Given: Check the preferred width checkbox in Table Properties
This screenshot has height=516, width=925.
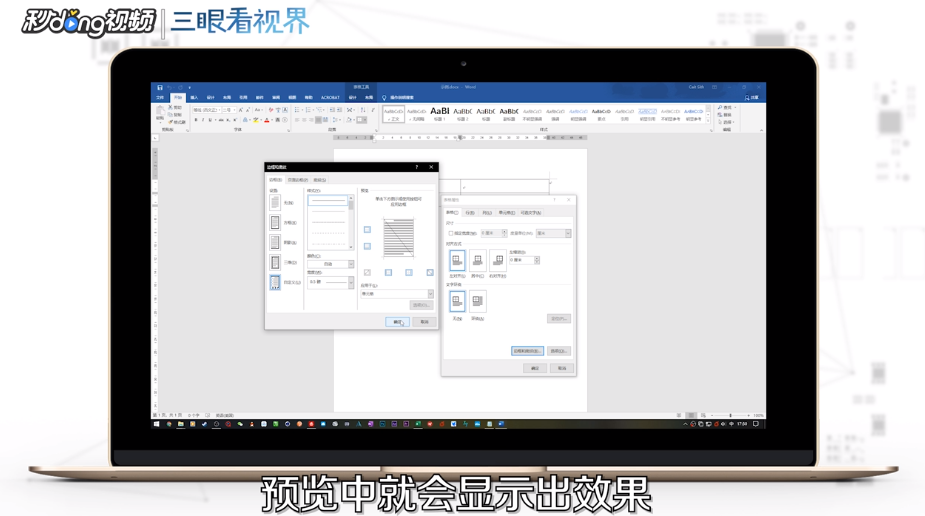Looking at the screenshot, I should pyautogui.click(x=451, y=234).
